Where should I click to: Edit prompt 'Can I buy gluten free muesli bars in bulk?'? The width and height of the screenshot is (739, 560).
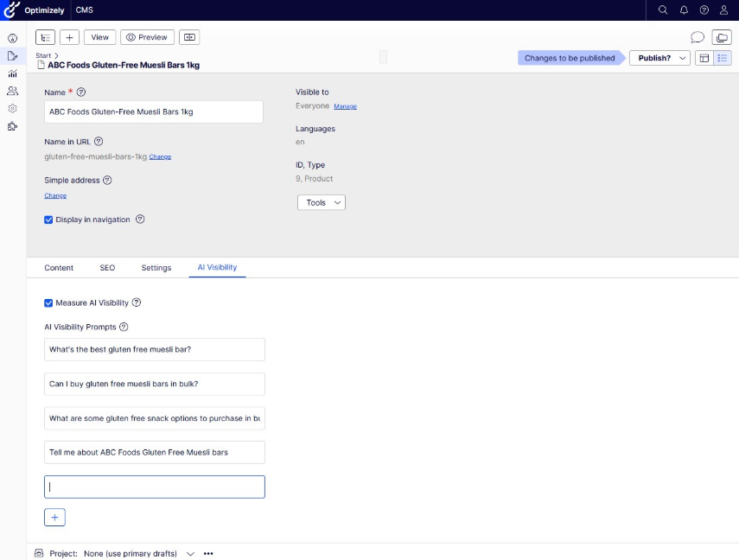155,384
